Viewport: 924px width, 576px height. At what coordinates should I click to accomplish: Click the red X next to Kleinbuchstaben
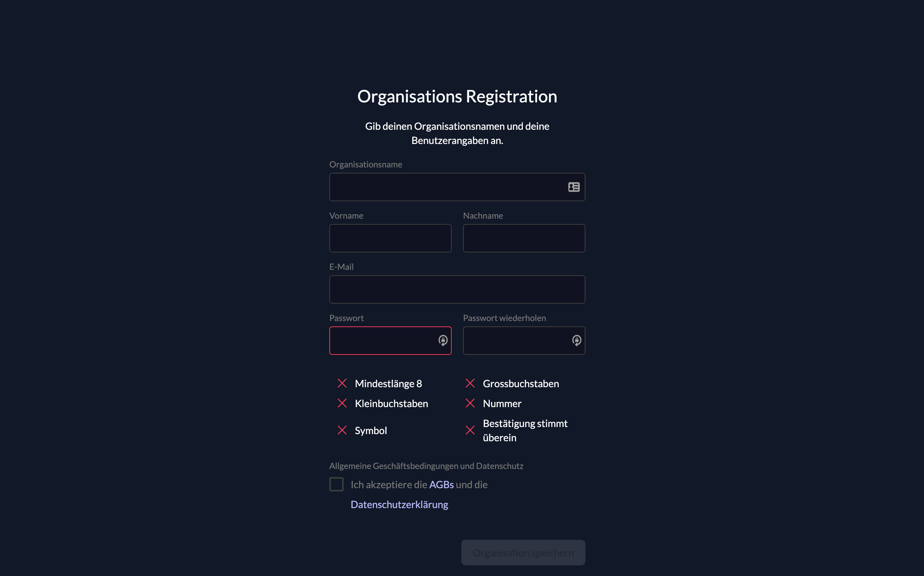click(x=342, y=403)
